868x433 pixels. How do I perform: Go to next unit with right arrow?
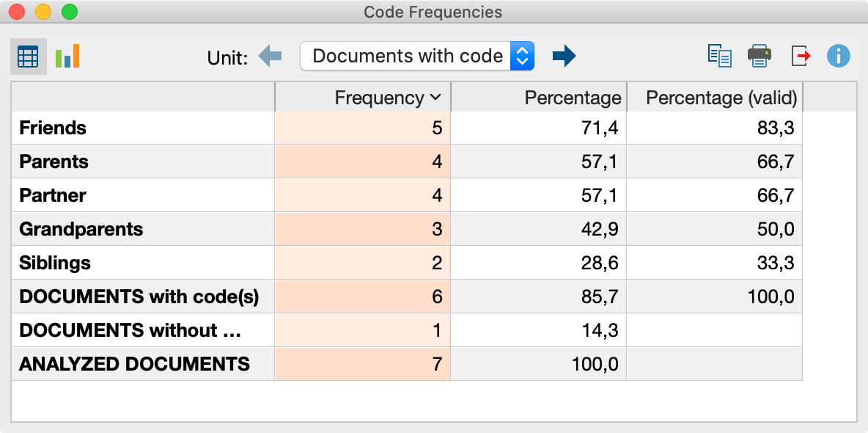coord(564,57)
